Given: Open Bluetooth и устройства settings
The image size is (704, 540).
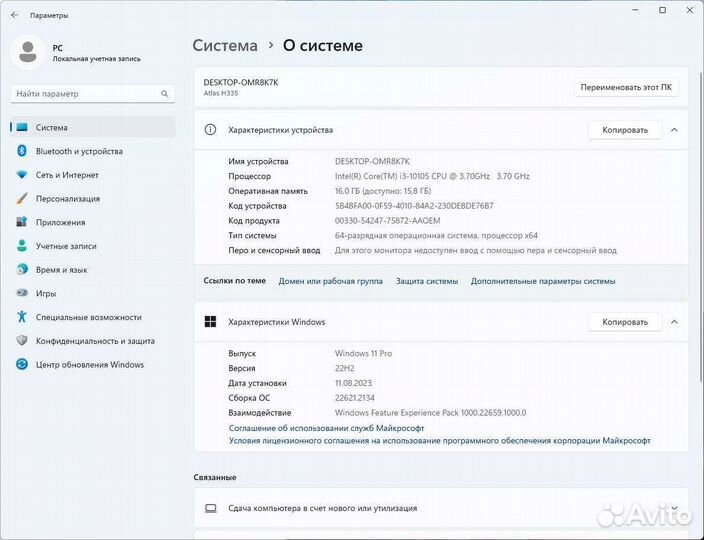Looking at the screenshot, I should click(92, 151).
